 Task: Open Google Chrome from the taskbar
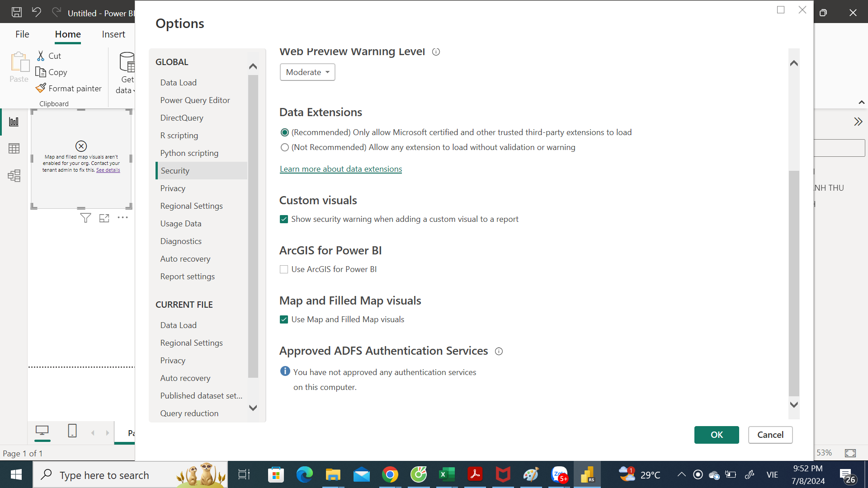click(x=390, y=475)
